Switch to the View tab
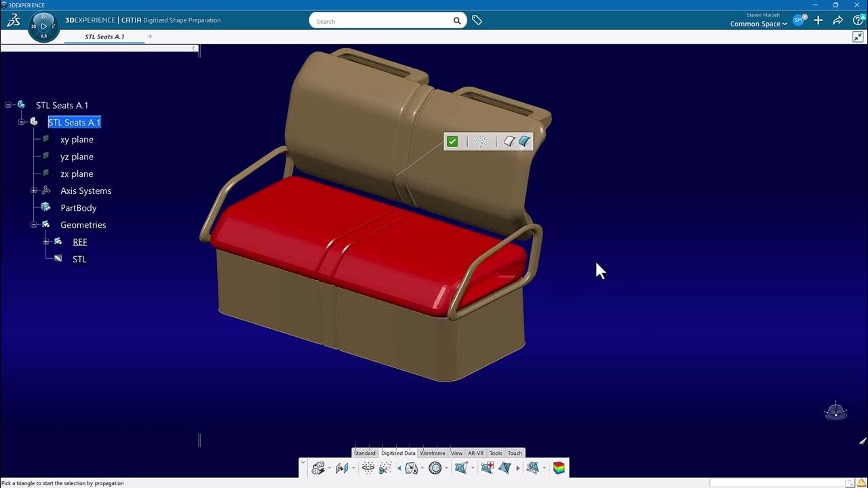 point(456,453)
